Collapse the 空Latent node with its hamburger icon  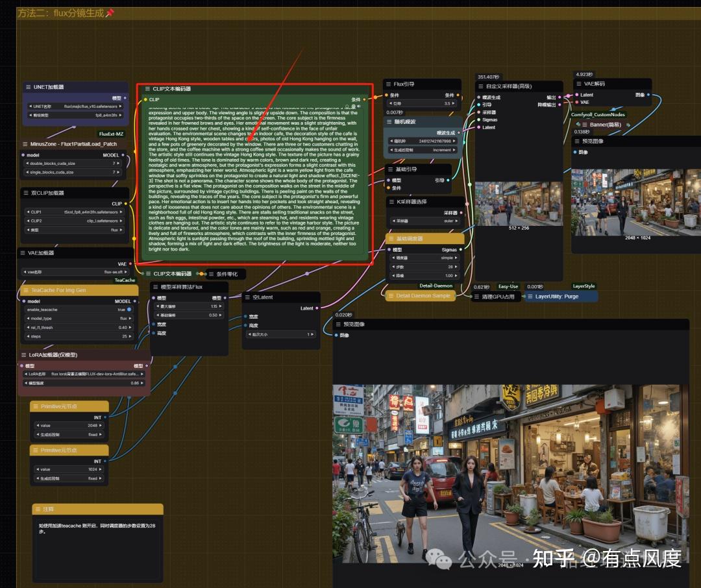pyautogui.click(x=247, y=297)
